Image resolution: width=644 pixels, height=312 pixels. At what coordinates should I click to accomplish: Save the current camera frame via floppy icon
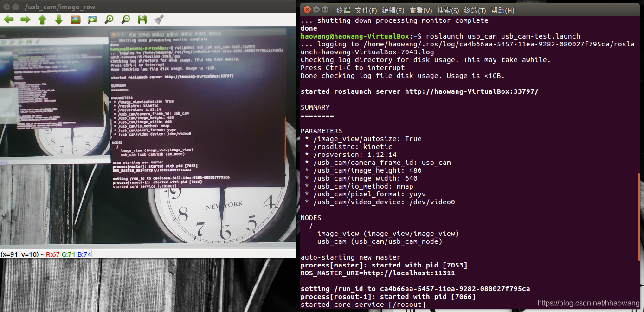(142, 19)
